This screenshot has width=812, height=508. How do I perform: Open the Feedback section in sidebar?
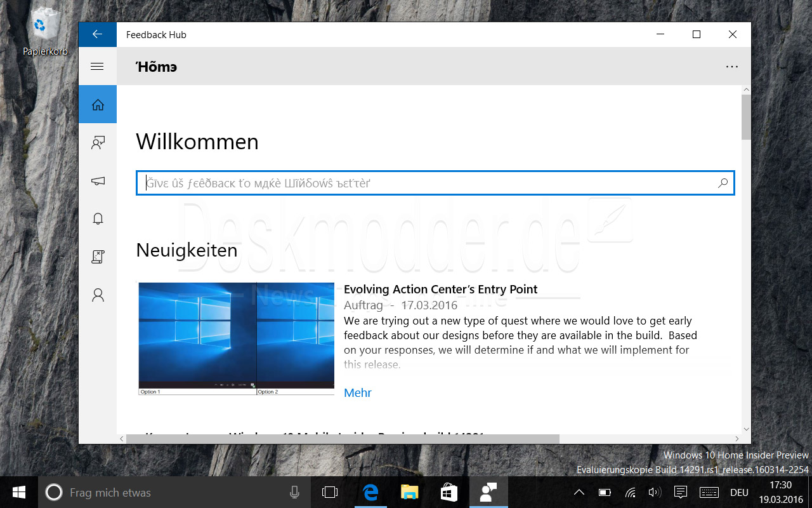coord(97,143)
